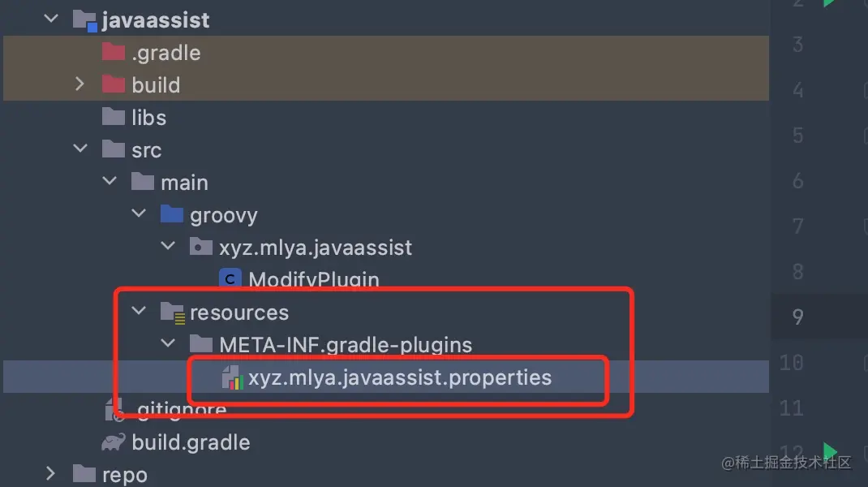Click the javaassist module folder icon
868x487 pixels.
tap(84, 20)
